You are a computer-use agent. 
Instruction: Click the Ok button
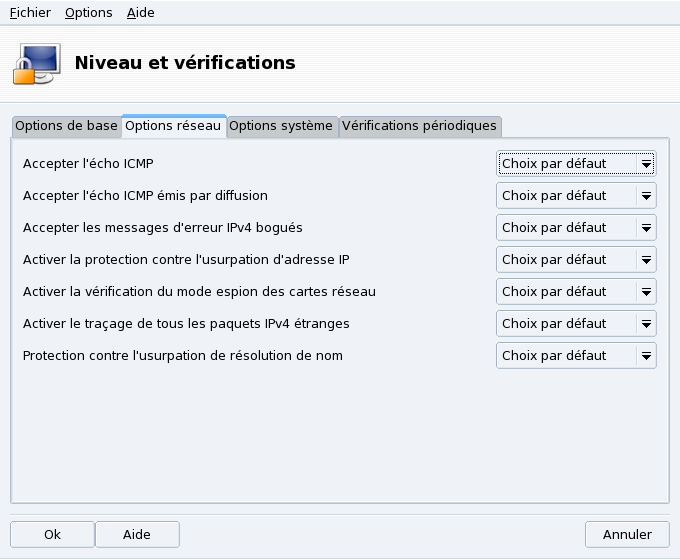(52, 534)
